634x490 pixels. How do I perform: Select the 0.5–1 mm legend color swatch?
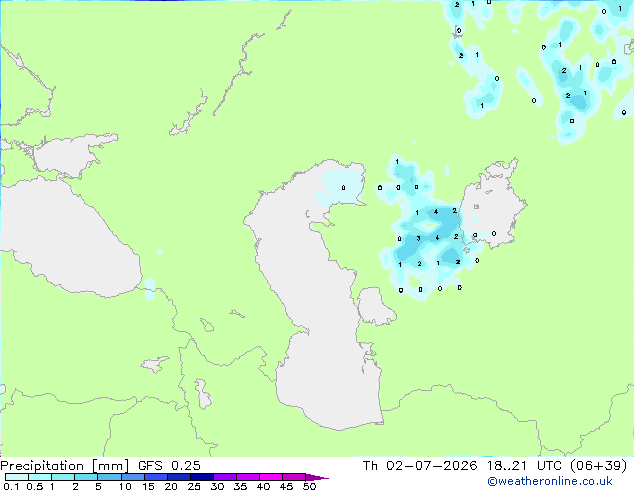(x=40, y=477)
